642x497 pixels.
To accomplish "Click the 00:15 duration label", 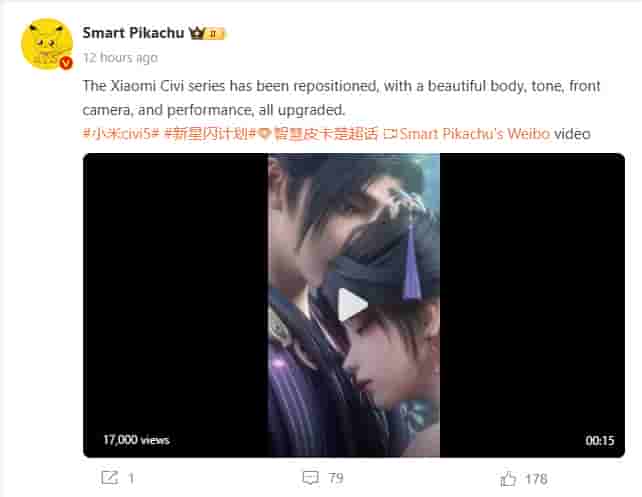I will (x=600, y=441).
